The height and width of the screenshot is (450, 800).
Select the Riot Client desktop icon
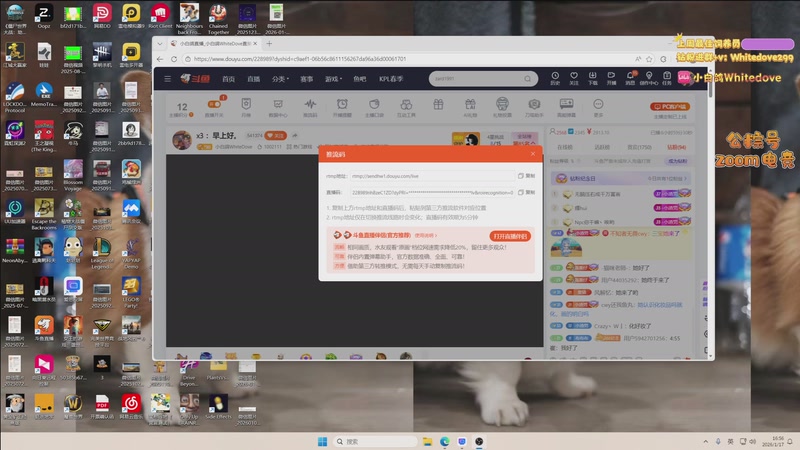point(160,17)
